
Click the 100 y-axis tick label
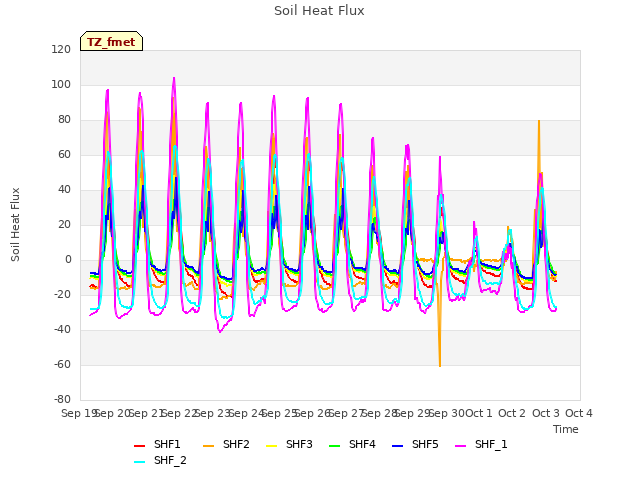61,84
